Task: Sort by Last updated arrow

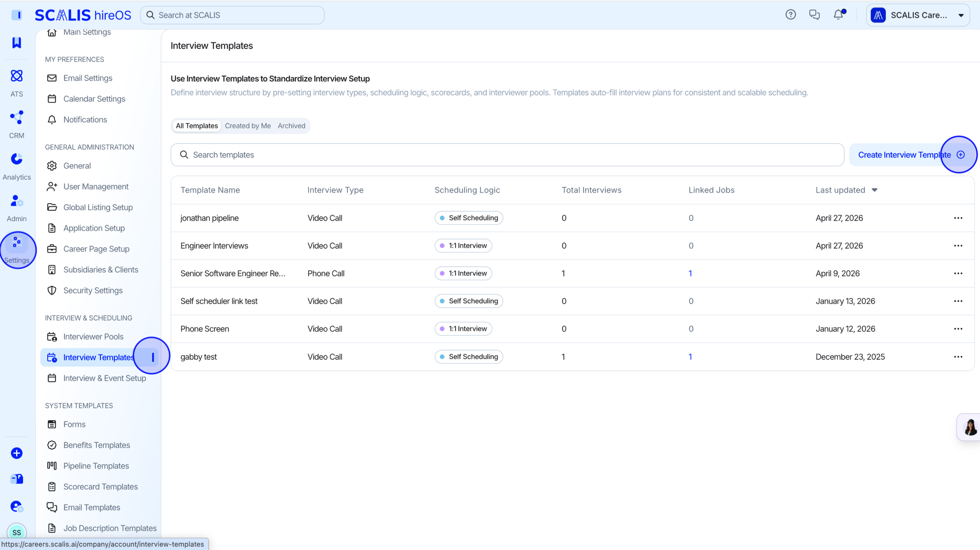Action: pos(875,190)
